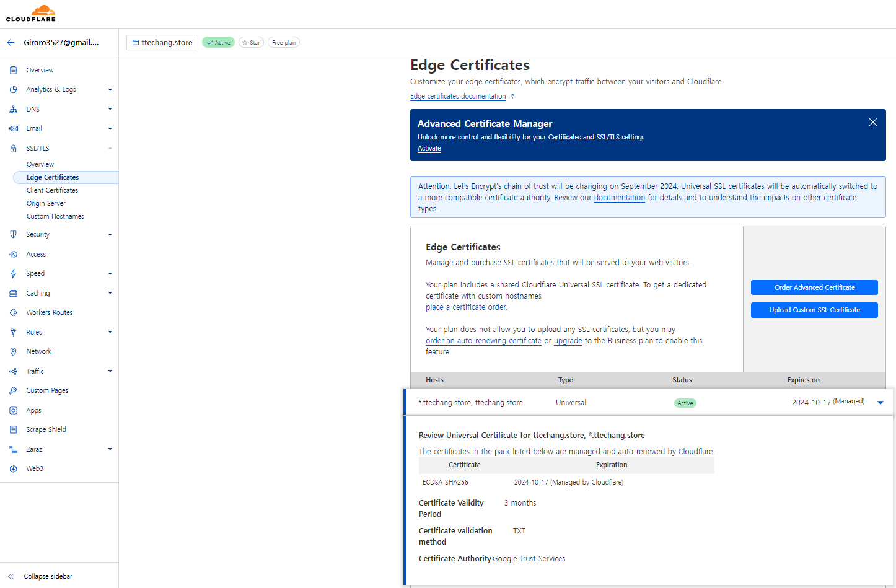Screen dimensions: 896x588
Task: Expand the Traffic menu arrow
Action: (110, 371)
